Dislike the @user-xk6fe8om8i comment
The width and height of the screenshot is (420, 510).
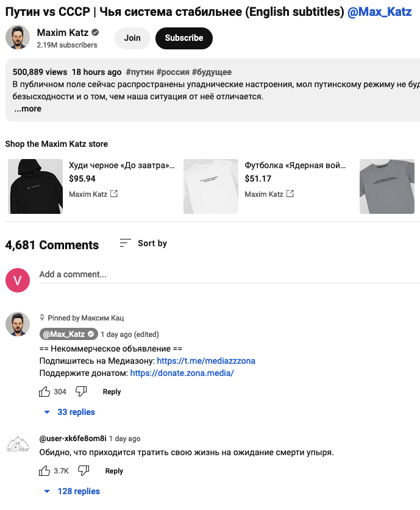[84, 471]
